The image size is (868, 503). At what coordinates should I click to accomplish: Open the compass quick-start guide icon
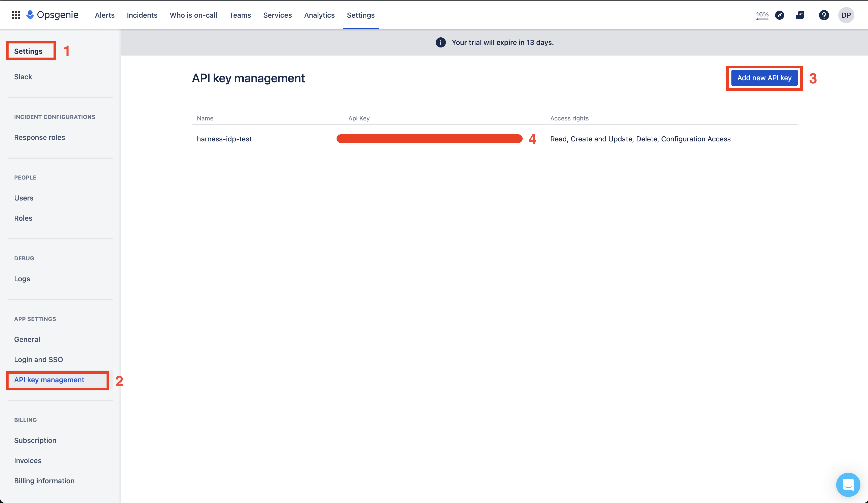779,15
